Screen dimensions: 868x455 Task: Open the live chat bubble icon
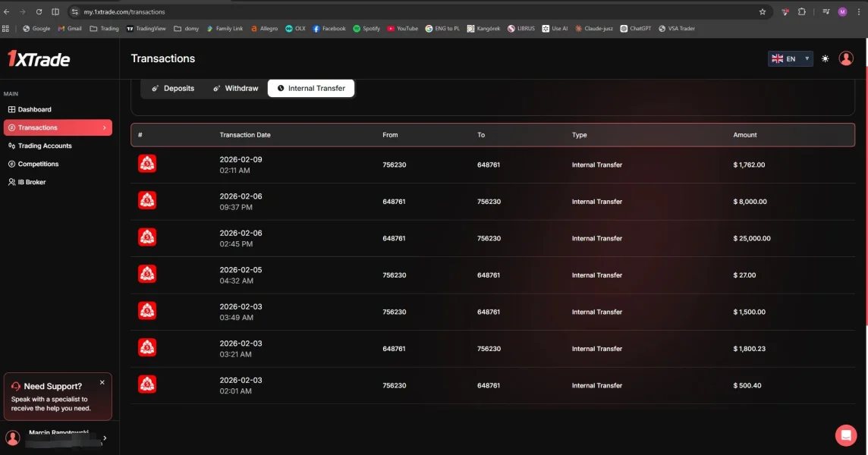845,435
